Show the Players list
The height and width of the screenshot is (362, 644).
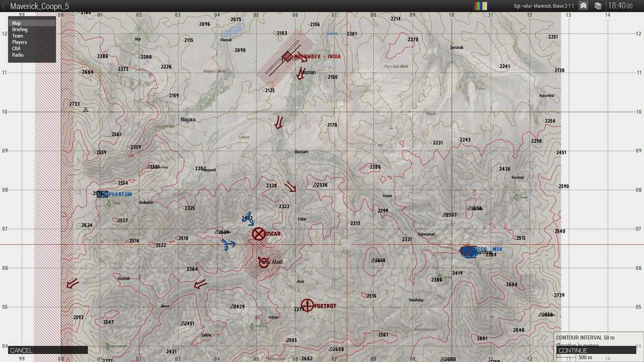pos(32,42)
